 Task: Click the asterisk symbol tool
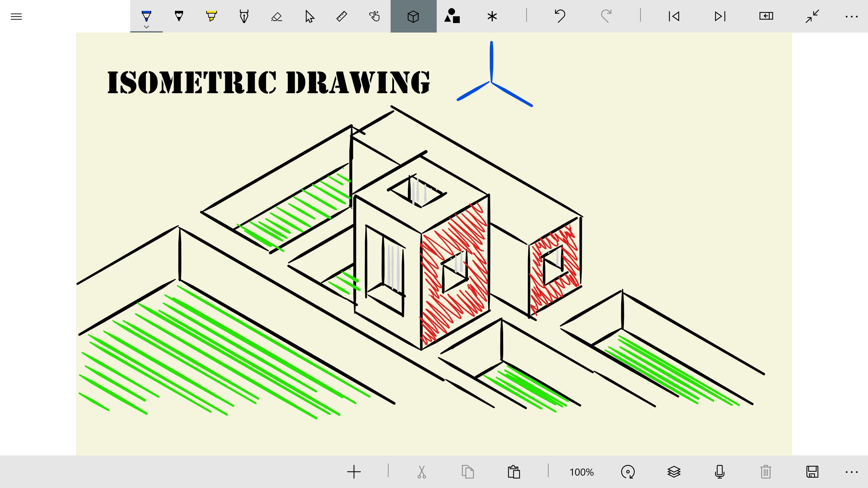pos(492,16)
